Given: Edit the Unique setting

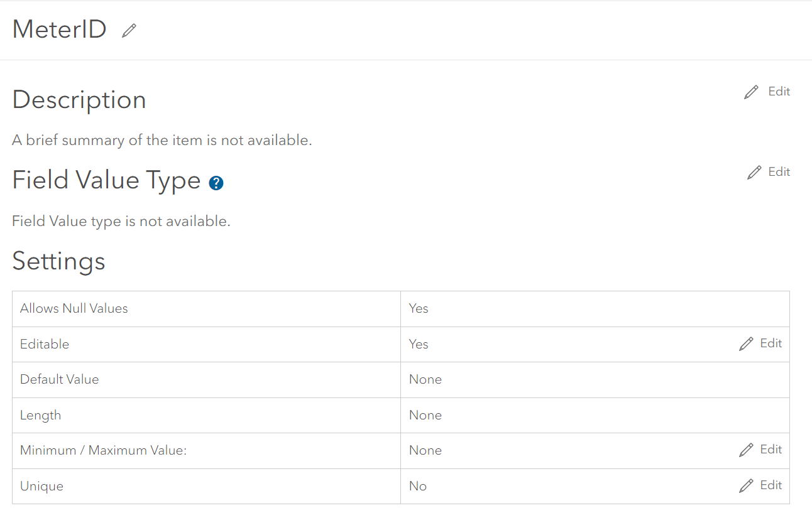Looking at the screenshot, I should click(771, 485).
